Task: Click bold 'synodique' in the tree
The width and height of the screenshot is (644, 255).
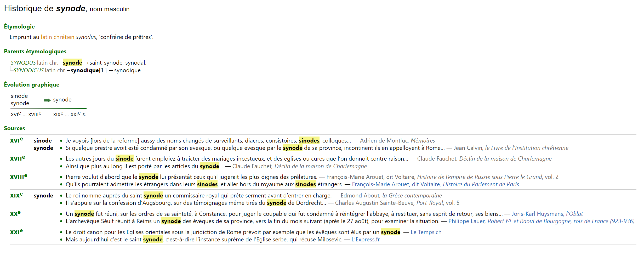Action: pos(85,70)
